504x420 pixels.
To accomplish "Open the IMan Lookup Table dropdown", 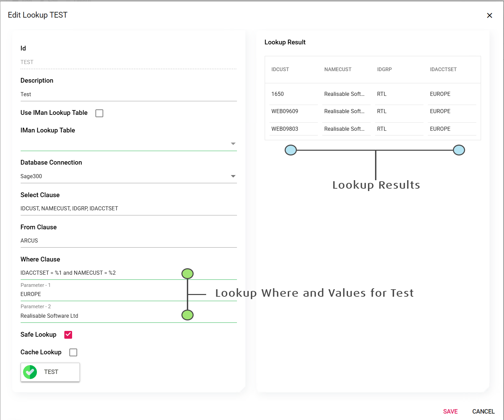I will [233, 144].
